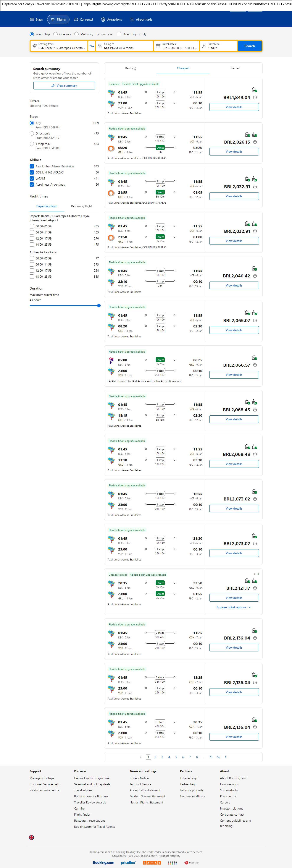The image size is (292, 868).
Task: Select the One way radio button
Action: pyautogui.click(x=56, y=34)
